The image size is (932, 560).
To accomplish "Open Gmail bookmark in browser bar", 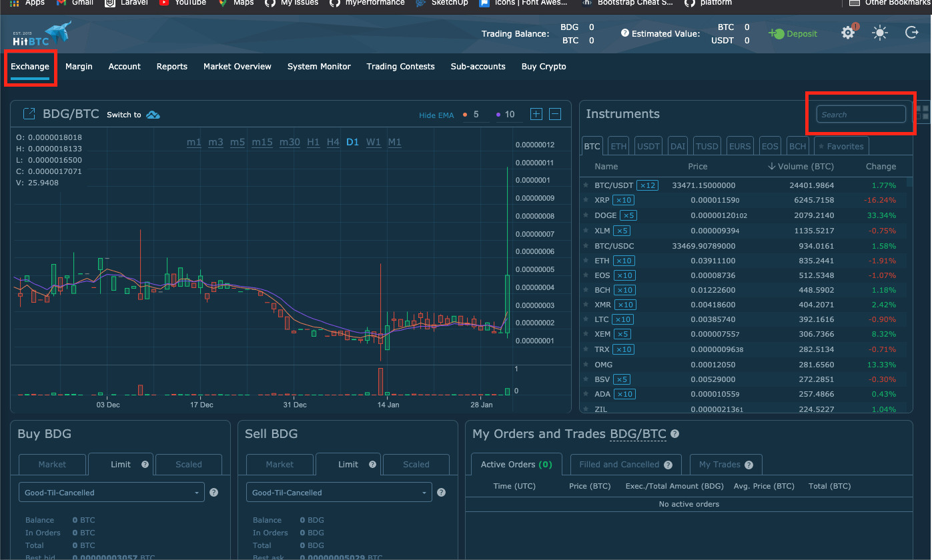I will coord(75,3).
